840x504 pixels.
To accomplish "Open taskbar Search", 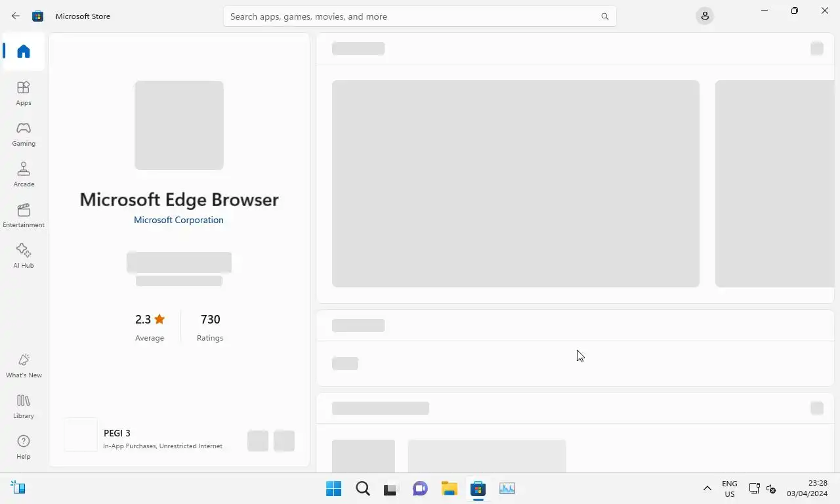I will [363, 488].
